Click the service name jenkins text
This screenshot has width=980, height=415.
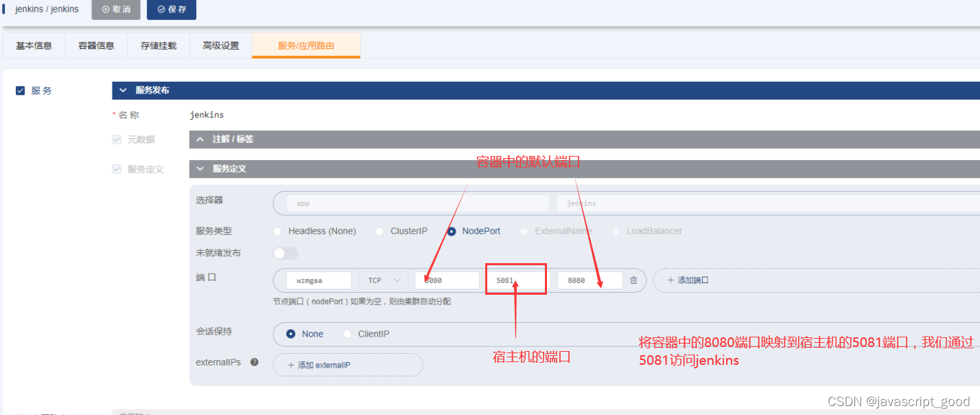coord(207,115)
